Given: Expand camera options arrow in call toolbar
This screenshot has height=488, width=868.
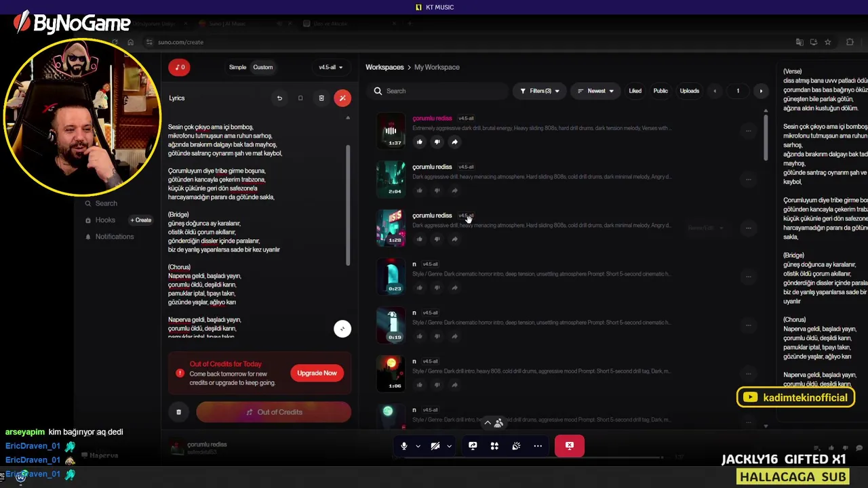Looking at the screenshot, I should click(449, 446).
